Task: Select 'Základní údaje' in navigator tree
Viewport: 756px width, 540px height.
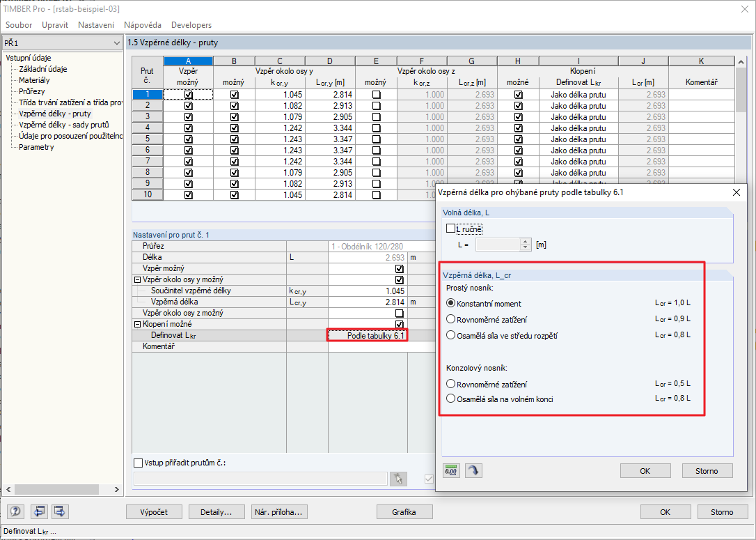Action: (43, 69)
